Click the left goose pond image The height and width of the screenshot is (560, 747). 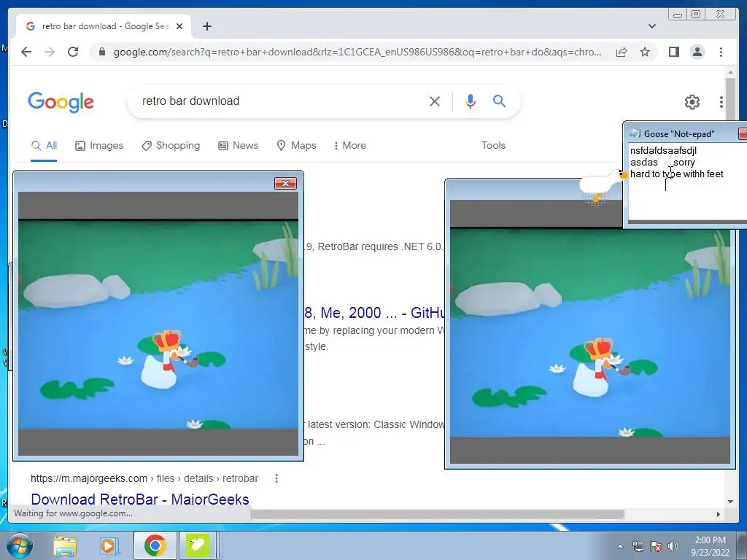[158, 324]
